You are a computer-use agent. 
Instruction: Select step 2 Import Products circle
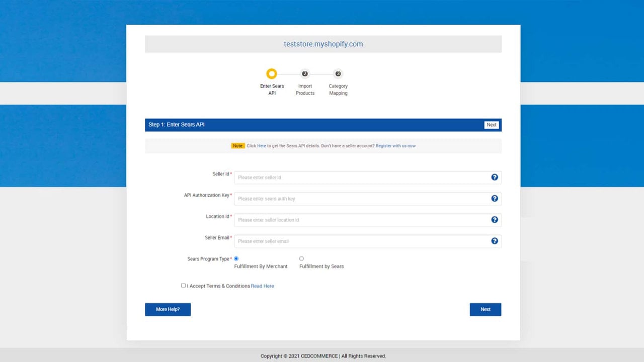point(305,74)
